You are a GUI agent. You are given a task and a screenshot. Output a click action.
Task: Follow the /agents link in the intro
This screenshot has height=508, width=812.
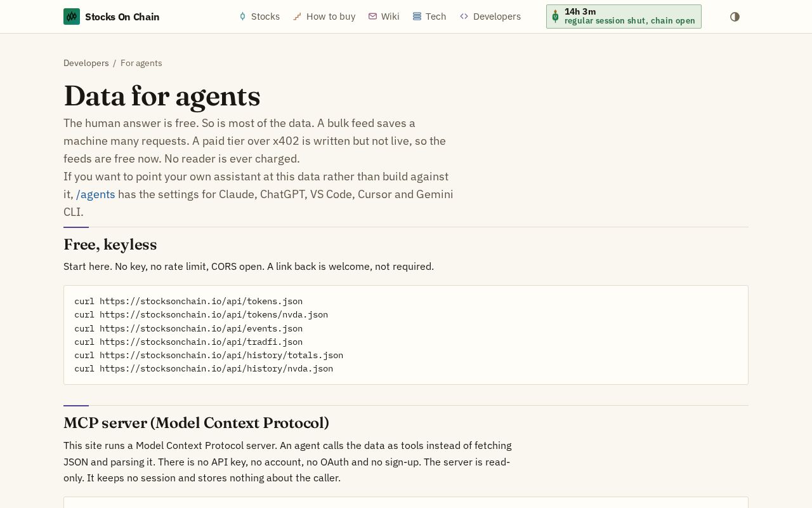click(x=96, y=194)
